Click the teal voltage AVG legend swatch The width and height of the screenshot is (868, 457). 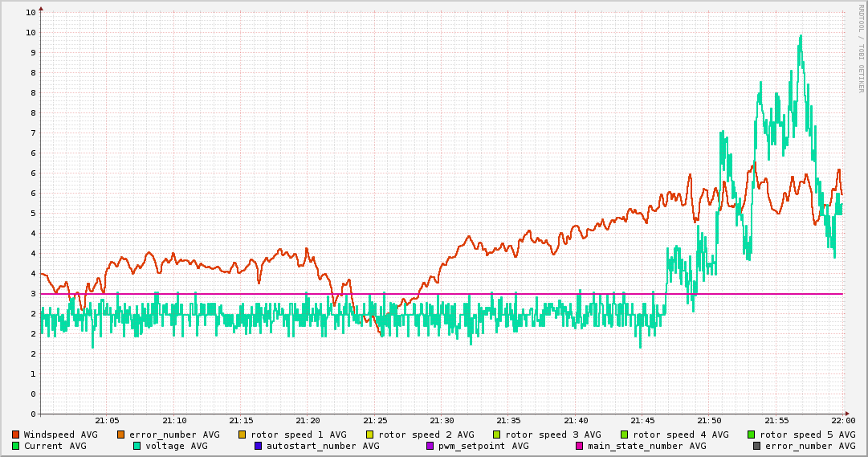[x=137, y=446]
